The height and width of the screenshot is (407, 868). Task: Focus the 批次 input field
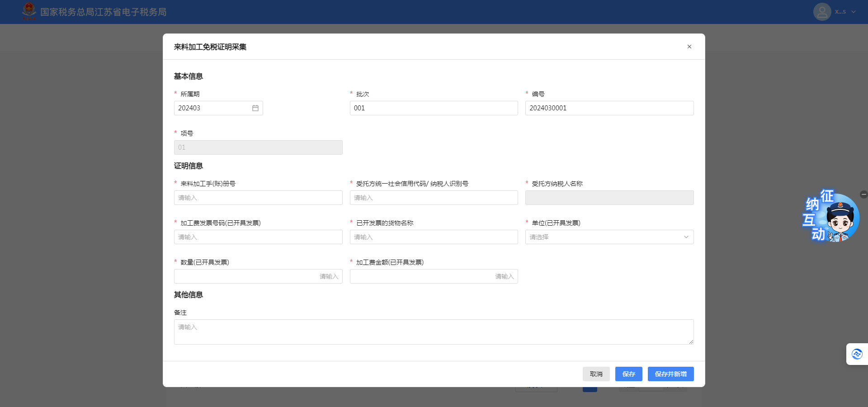pos(434,108)
